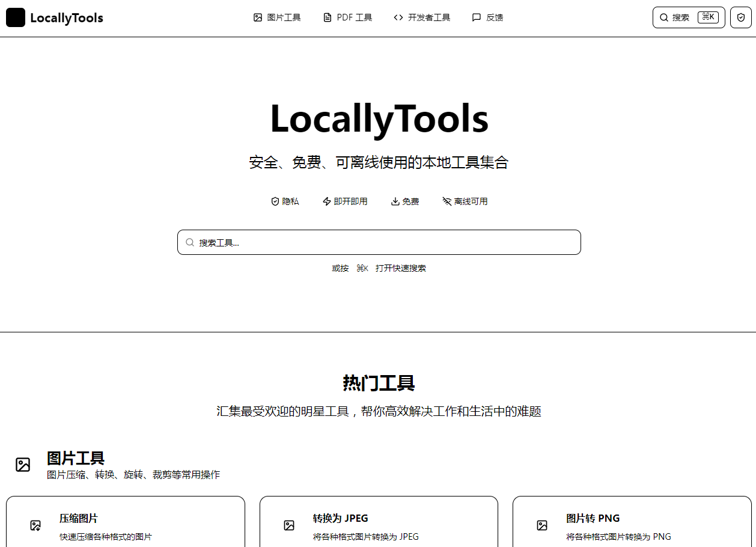Open the 转换为 JPEG tool card
The height and width of the screenshot is (547, 756).
pyautogui.click(x=379, y=522)
